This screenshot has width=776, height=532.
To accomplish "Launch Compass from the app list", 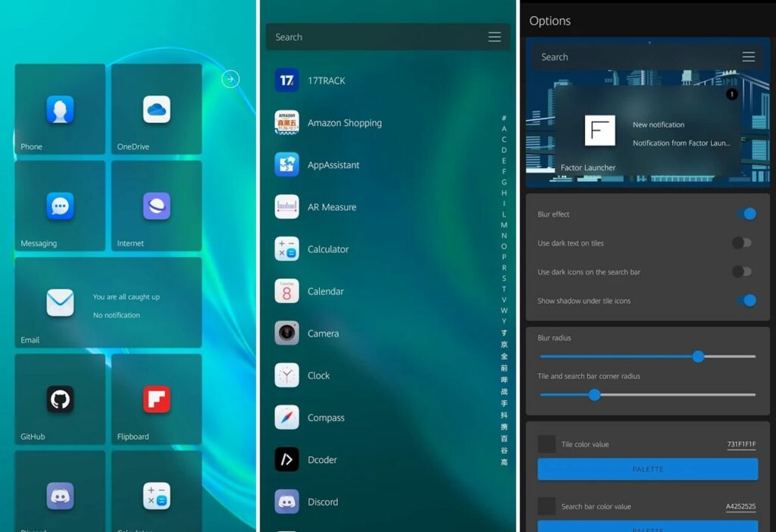I will [326, 418].
